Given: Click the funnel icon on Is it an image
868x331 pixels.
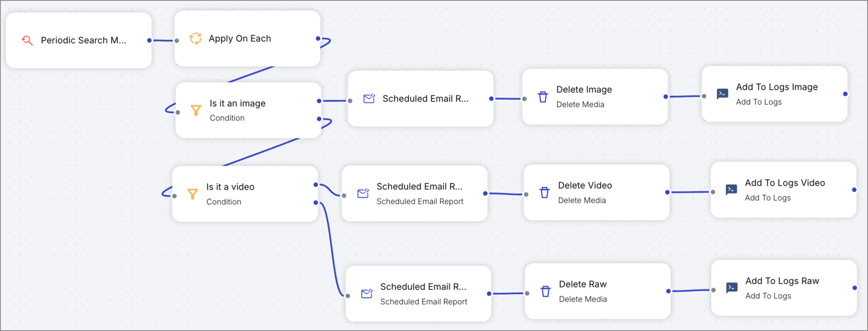Looking at the screenshot, I should click(196, 111).
